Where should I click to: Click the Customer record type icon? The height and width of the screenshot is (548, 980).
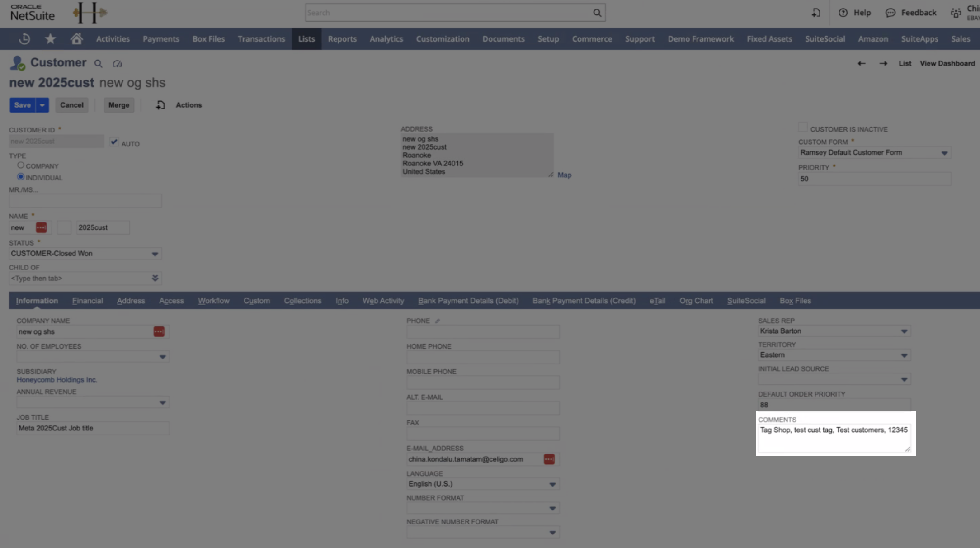coord(18,63)
